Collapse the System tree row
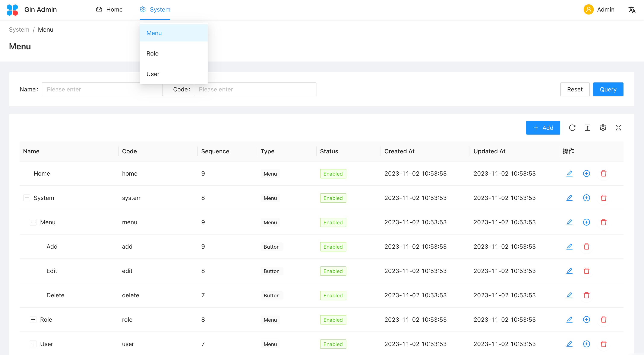Screen dimensions: 644x355 (x=26, y=198)
